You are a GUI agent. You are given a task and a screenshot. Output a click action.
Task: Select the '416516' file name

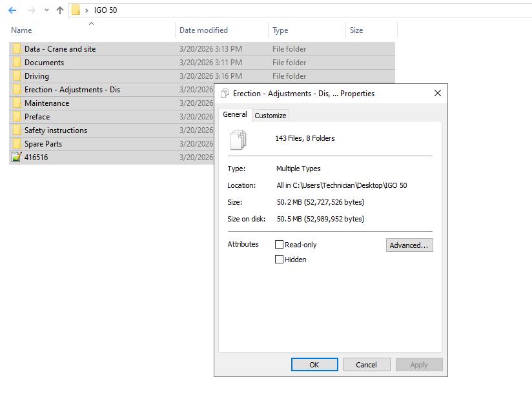click(x=36, y=157)
